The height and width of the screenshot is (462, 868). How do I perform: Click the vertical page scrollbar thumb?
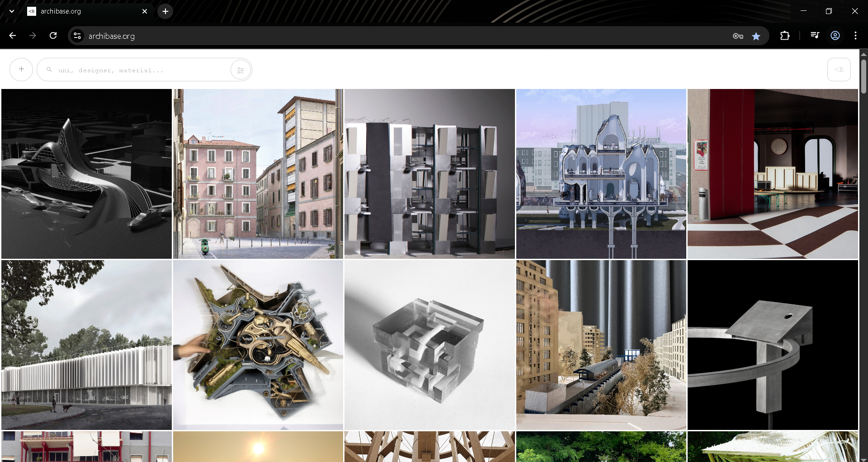[x=863, y=76]
